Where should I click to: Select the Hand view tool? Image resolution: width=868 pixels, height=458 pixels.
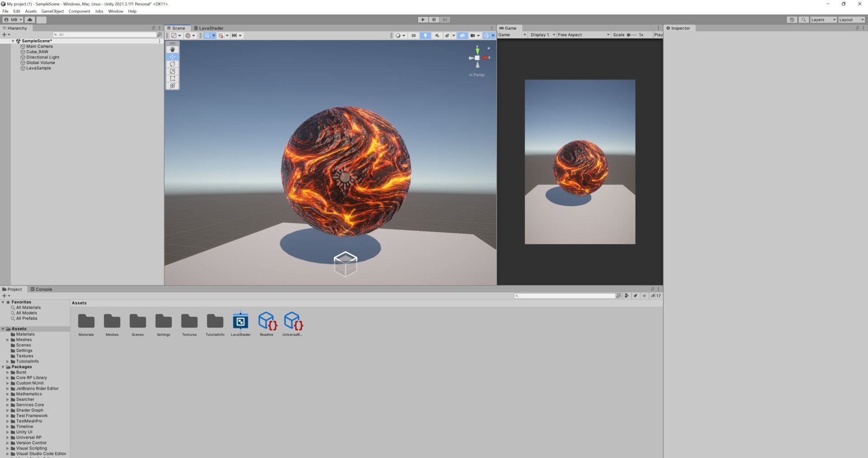172,49
